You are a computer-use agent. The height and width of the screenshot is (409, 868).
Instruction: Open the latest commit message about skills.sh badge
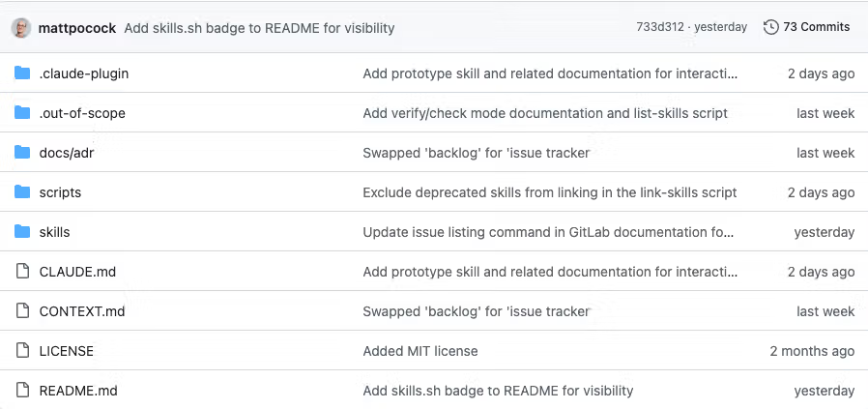tap(259, 28)
